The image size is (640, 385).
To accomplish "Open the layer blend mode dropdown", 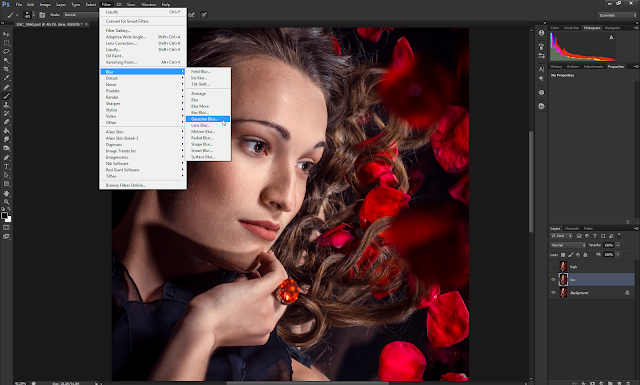I will (568, 245).
